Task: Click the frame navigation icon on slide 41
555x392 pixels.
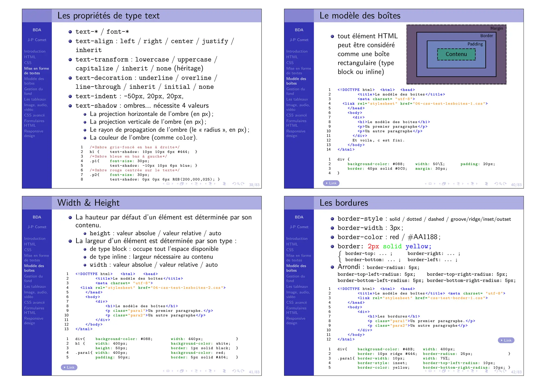Action: click(182, 371)
